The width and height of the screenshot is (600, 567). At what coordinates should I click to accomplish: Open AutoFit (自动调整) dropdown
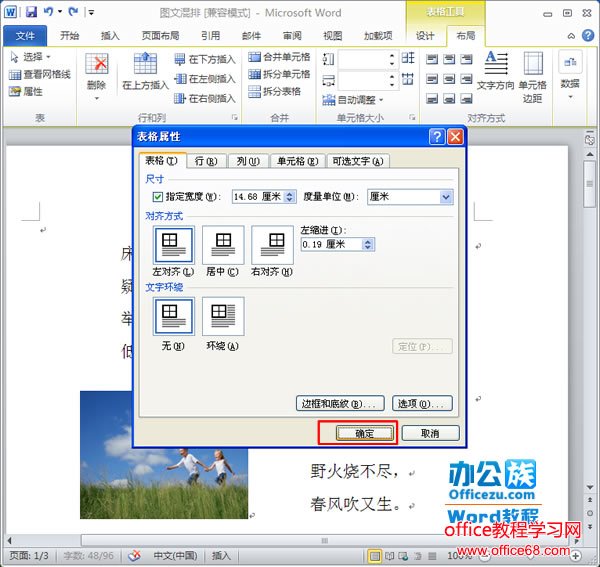point(352,100)
